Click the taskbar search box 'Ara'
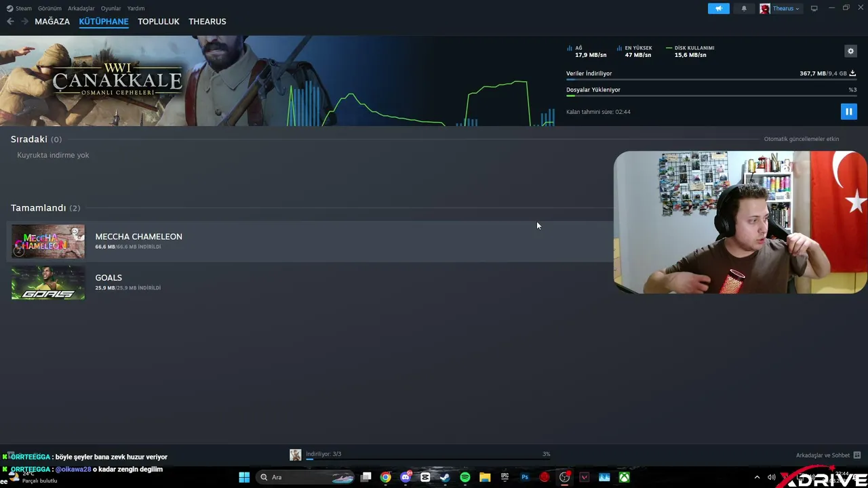868x488 pixels. click(306, 477)
